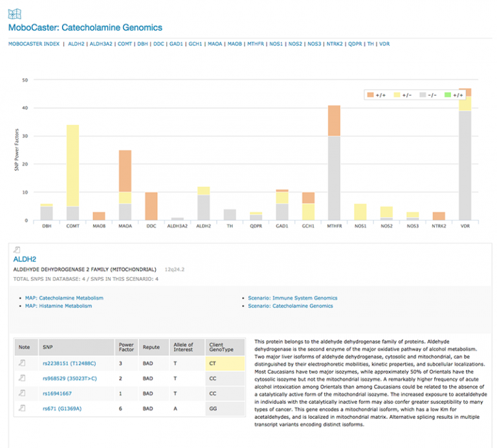Open MAP: Histamine Metabolism link
Image resolution: width=497 pixels, height=448 pixels.
coord(59,306)
